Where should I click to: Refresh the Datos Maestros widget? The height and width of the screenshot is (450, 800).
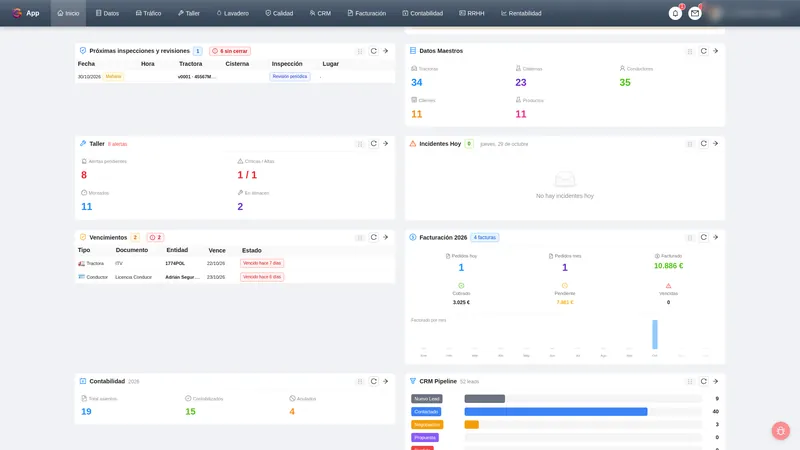click(704, 51)
